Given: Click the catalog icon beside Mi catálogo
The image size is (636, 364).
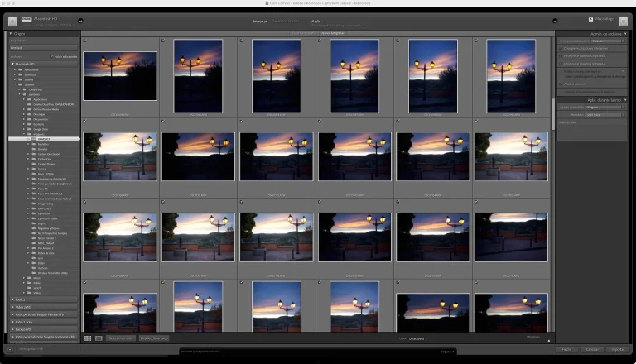Looking at the screenshot, I should (x=590, y=19).
